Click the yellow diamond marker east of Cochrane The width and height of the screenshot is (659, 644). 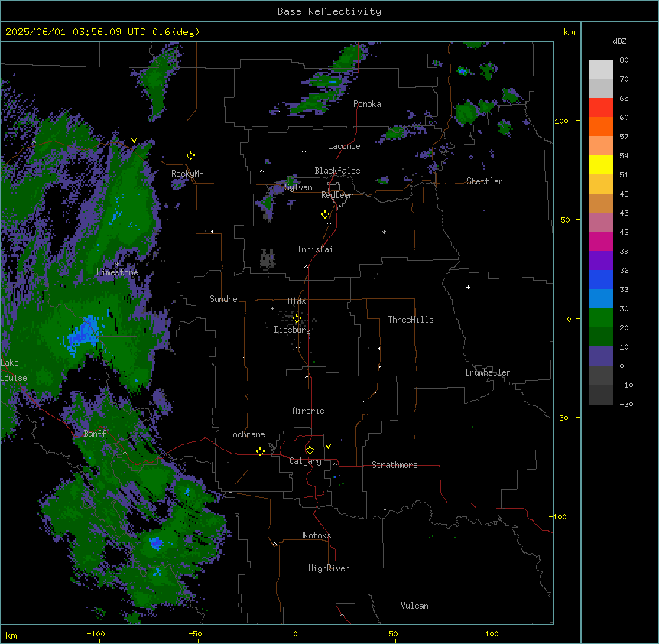pos(260,451)
